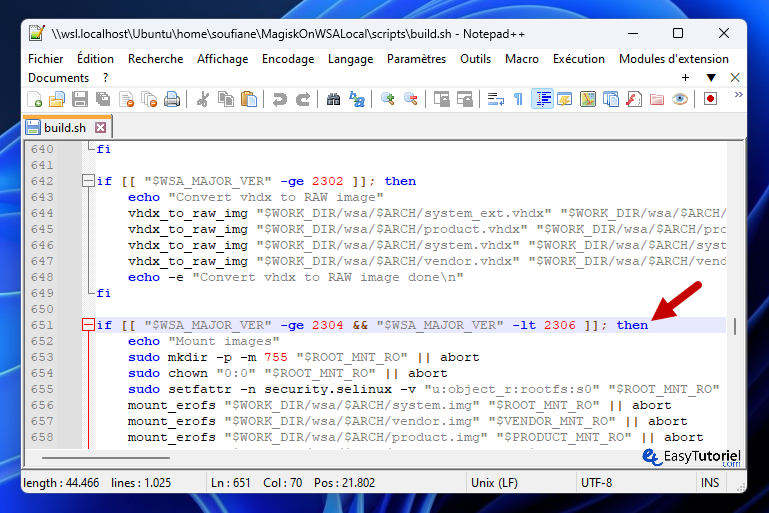Open the Exécution menu
Viewport: 769px width, 513px height.
coord(579,59)
